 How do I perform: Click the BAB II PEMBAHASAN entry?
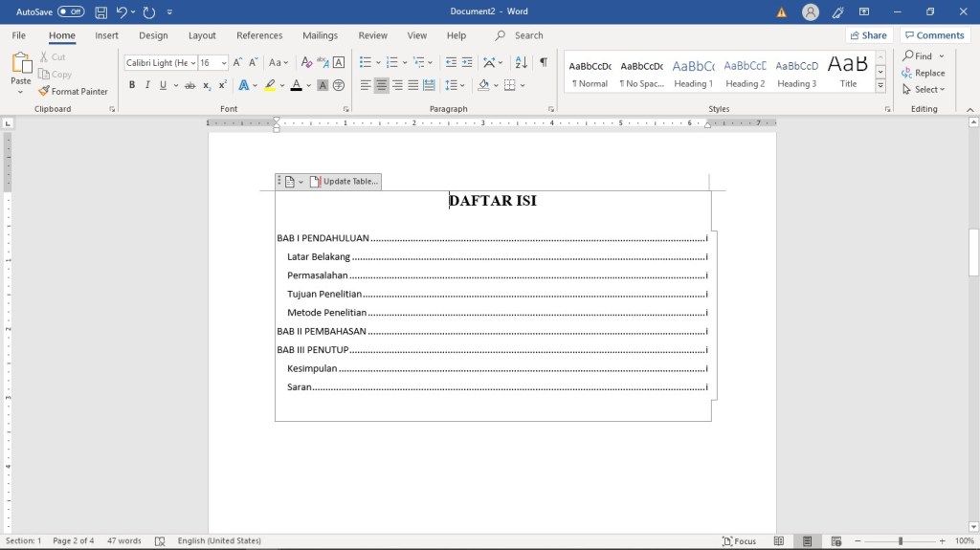322,331
